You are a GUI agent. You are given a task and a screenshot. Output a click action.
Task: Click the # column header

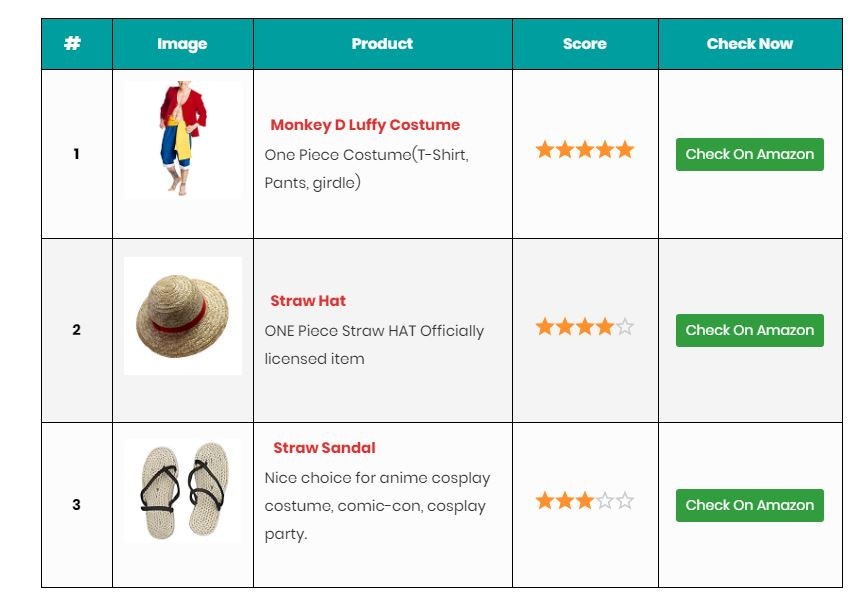[x=73, y=44]
